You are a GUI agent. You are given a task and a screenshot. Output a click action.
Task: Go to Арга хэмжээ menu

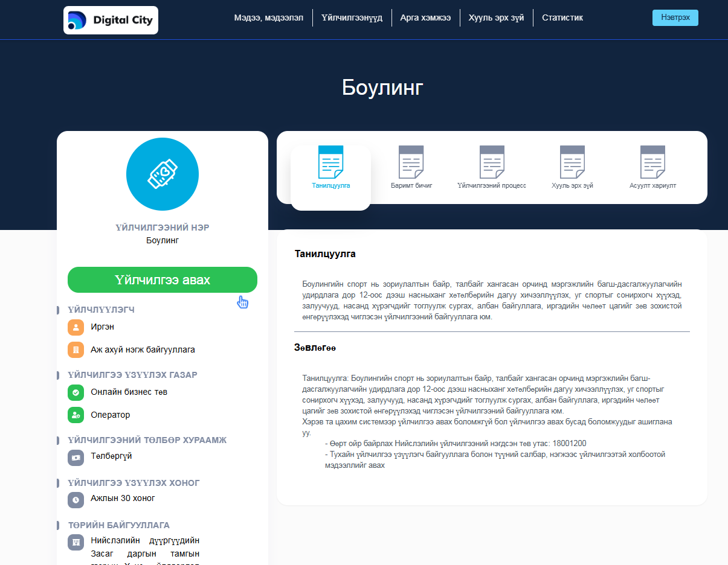click(x=425, y=18)
